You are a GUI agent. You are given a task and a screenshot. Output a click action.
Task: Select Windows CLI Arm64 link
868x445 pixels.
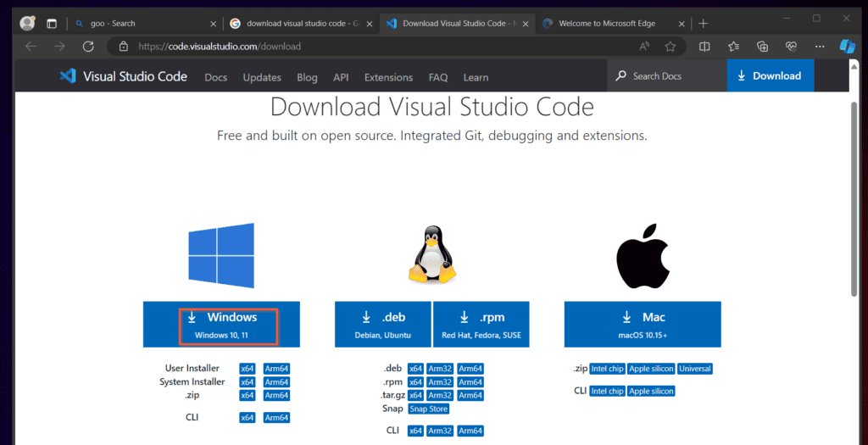click(x=276, y=417)
